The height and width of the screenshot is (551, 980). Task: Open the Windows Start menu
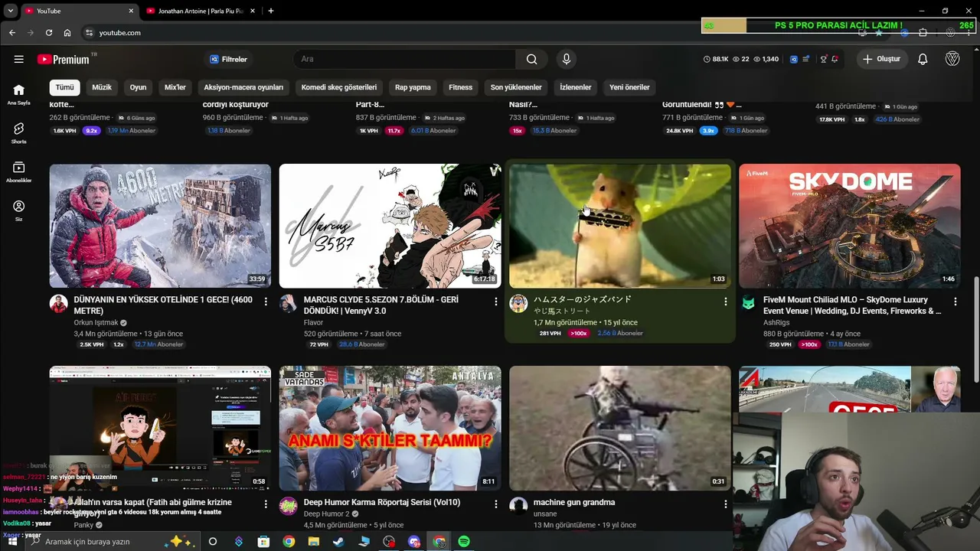click(12, 541)
